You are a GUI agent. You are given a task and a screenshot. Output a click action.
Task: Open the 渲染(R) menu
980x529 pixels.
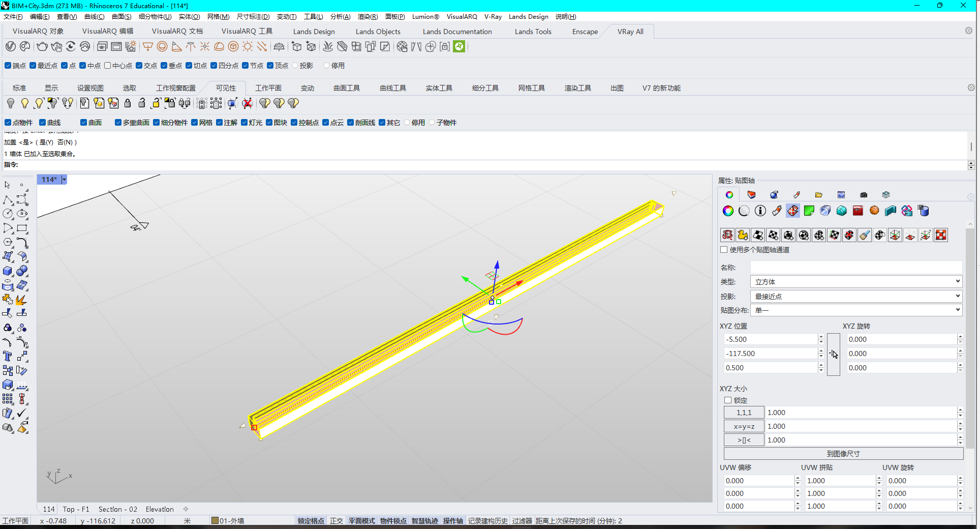[x=367, y=17]
